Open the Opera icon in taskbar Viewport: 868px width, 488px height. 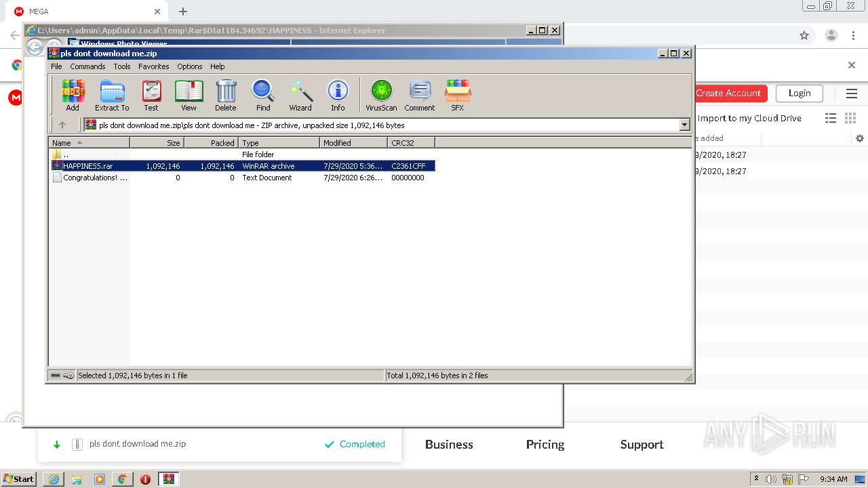[x=145, y=479]
